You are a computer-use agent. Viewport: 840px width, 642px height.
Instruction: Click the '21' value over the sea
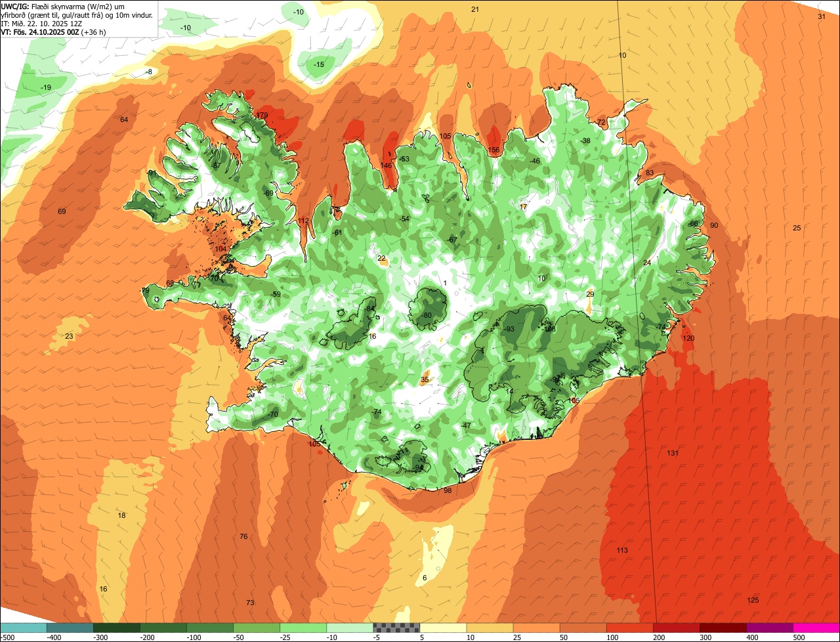coord(475,9)
